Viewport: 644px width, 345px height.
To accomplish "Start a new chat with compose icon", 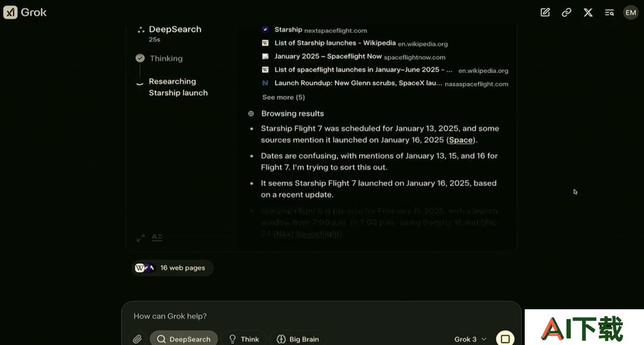I will [x=545, y=13].
